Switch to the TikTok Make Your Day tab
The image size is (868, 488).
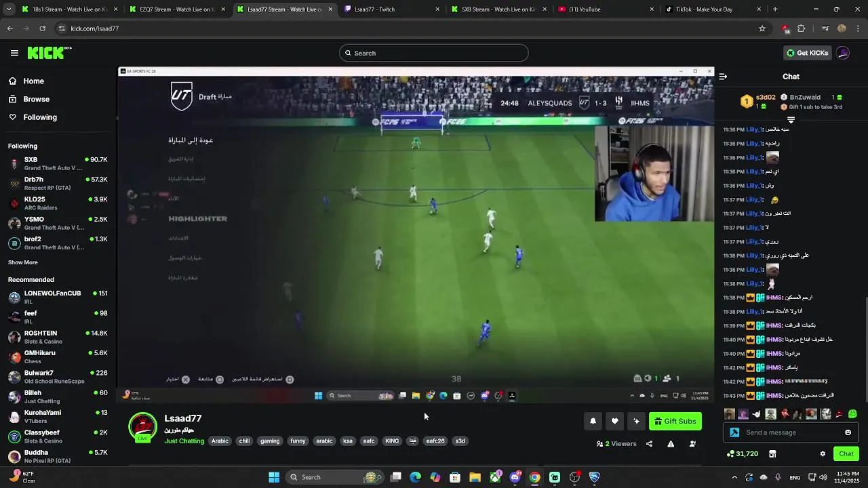713,9
